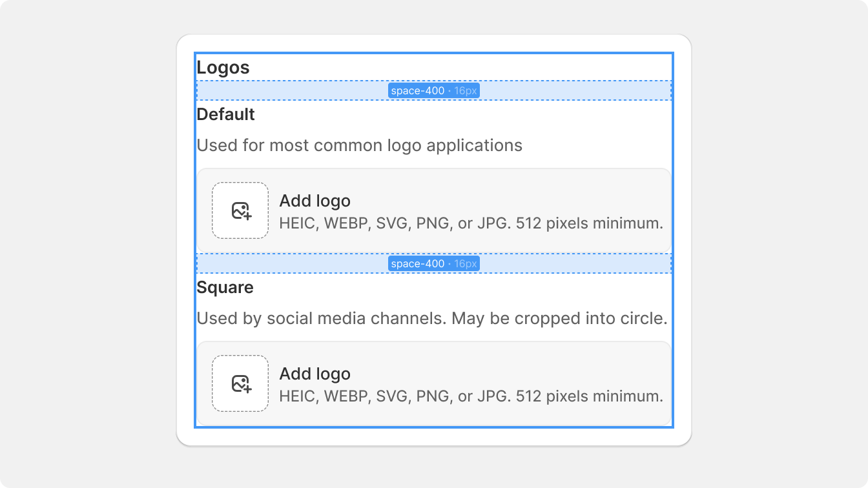Select the "Add logo" label in Default section
This screenshot has height=488, width=868.
[x=315, y=201]
